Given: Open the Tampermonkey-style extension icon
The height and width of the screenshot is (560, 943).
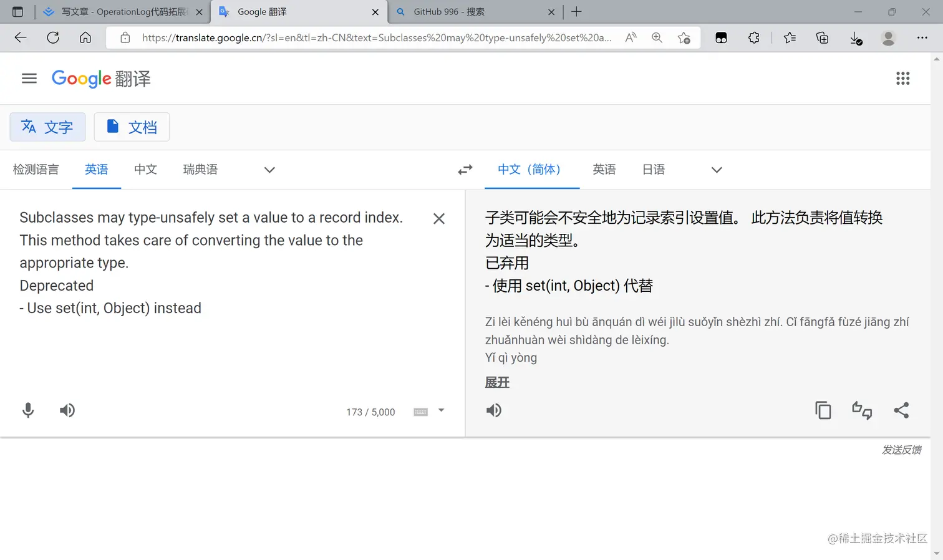Looking at the screenshot, I should tap(721, 37).
